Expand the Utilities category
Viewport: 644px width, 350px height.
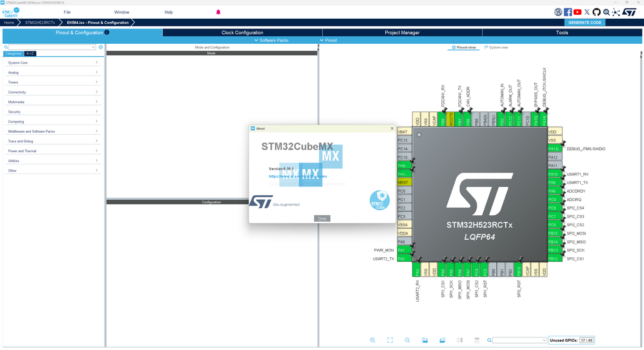(53, 161)
